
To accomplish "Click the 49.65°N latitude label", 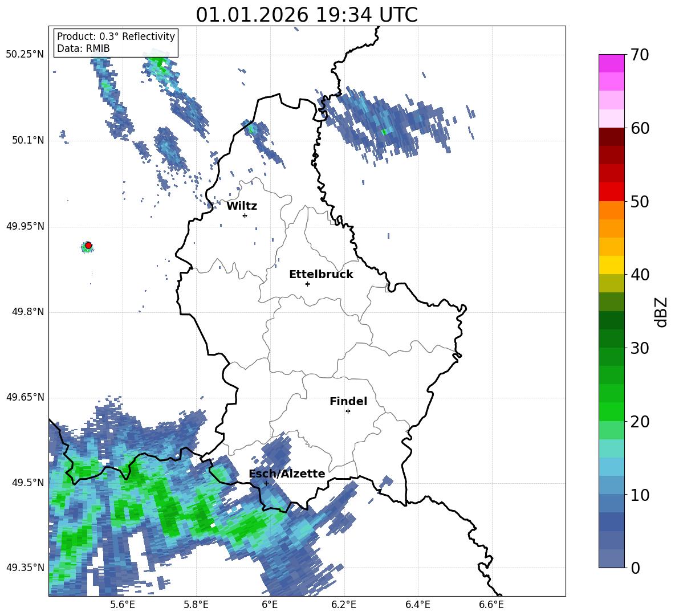I will pyautogui.click(x=25, y=397).
